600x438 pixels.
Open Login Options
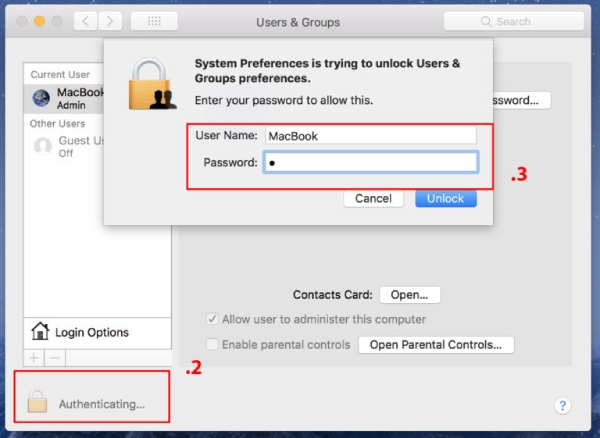tap(98, 332)
